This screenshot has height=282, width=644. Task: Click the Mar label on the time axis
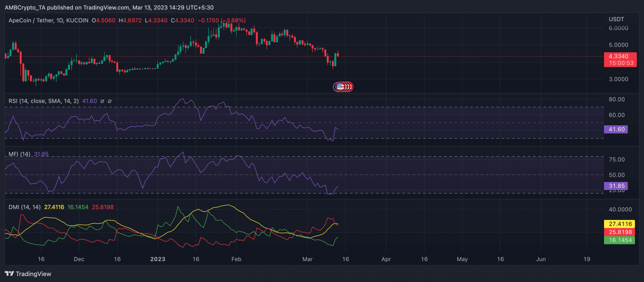click(x=308, y=259)
